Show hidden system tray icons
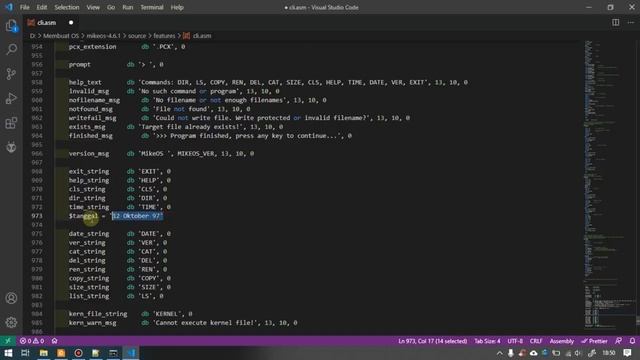 pyautogui.click(x=500, y=353)
